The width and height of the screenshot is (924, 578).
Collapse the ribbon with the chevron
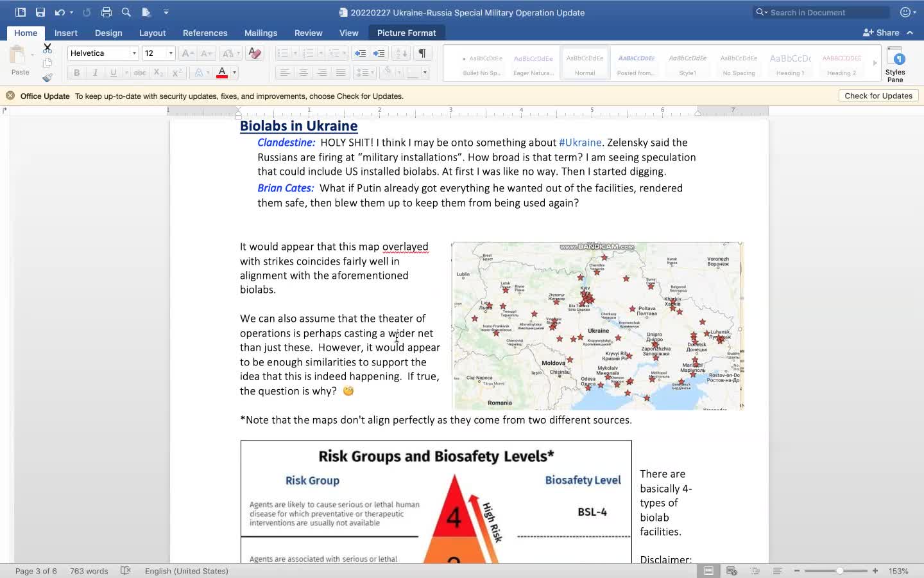click(910, 33)
